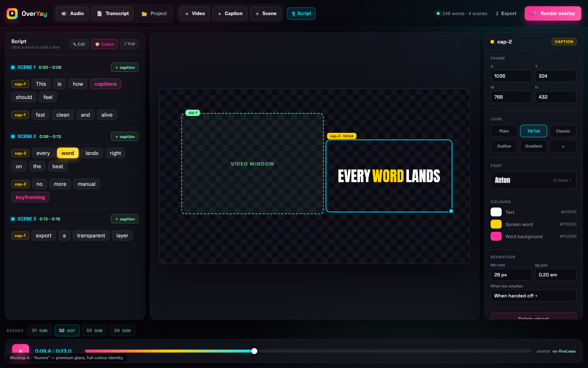Toggle the Script panel button
Image resolution: width=588 pixels, height=368 pixels.
pos(301,13)
